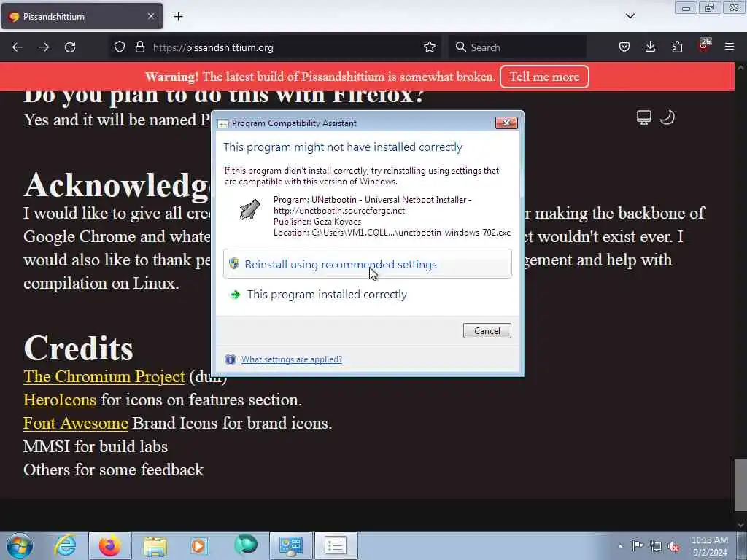
Task: Click the scrollbar up arrow
Action: (x=740, y=68)
